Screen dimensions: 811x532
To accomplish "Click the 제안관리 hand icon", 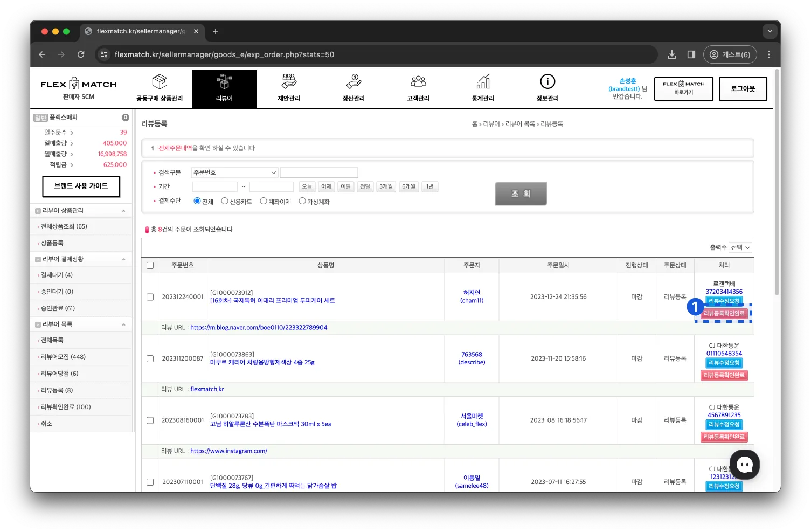I will tap(289, 82).
